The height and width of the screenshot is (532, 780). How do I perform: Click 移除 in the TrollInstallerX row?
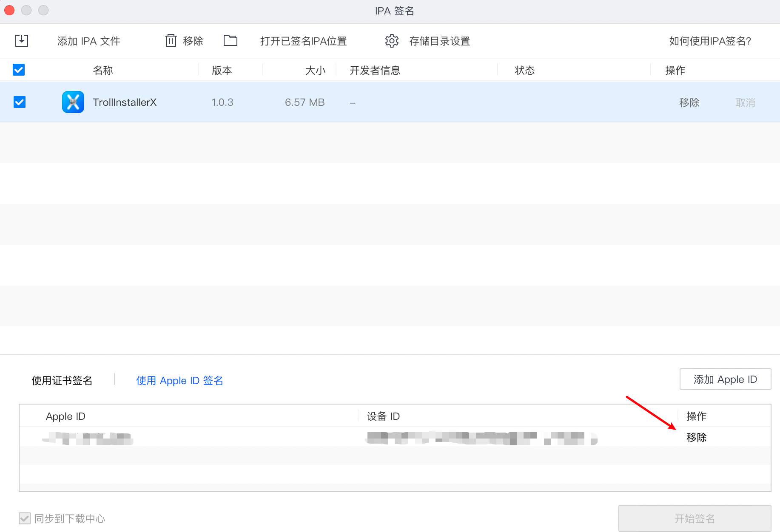click(689, 102)
